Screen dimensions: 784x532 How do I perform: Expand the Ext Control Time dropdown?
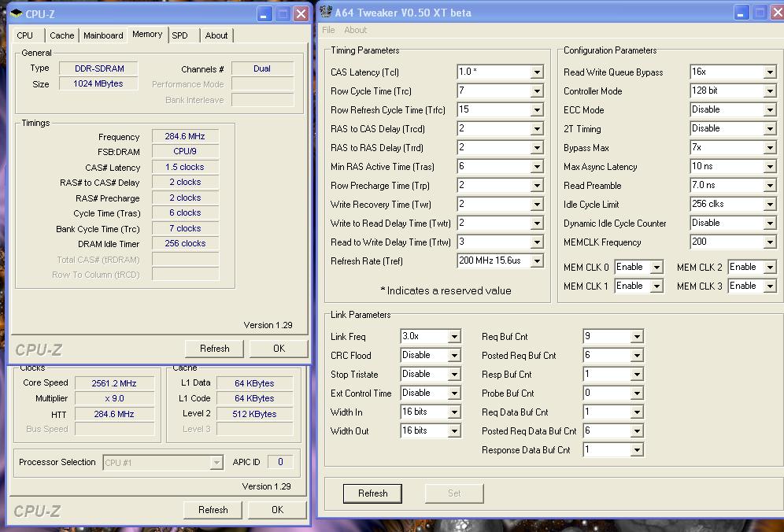coord(454,393)
